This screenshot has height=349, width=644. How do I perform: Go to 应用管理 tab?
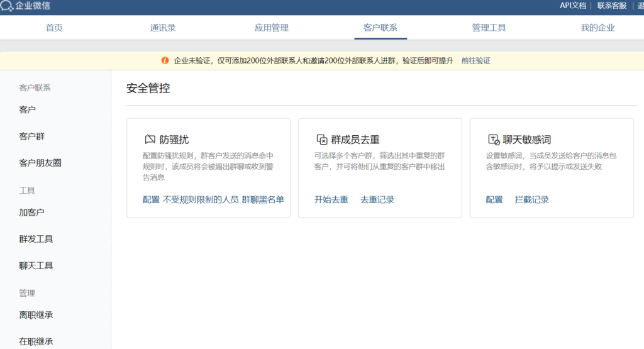pyautogui.click(x=272, y=28)
